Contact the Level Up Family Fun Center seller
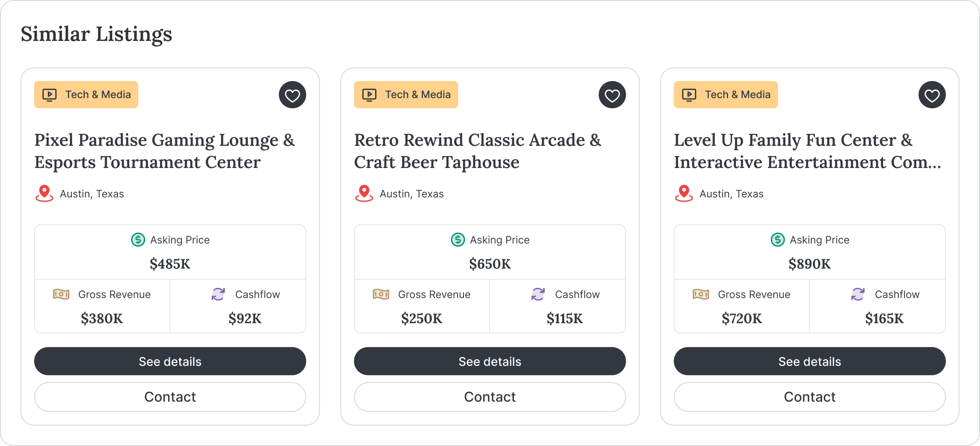The height and width of the screenshot is (446, 980). [810, 397]
